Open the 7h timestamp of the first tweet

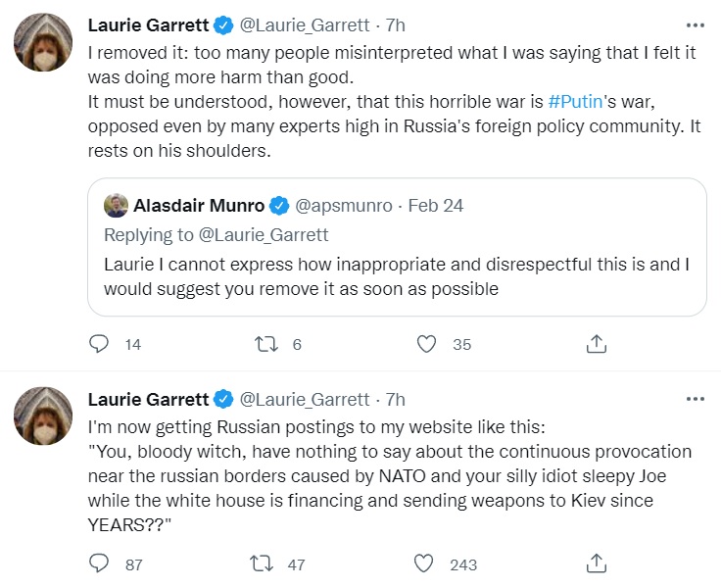(396, 25)
